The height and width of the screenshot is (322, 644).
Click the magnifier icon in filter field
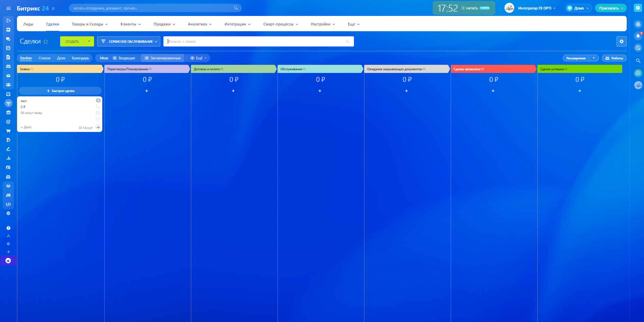(x=347, y=41)
